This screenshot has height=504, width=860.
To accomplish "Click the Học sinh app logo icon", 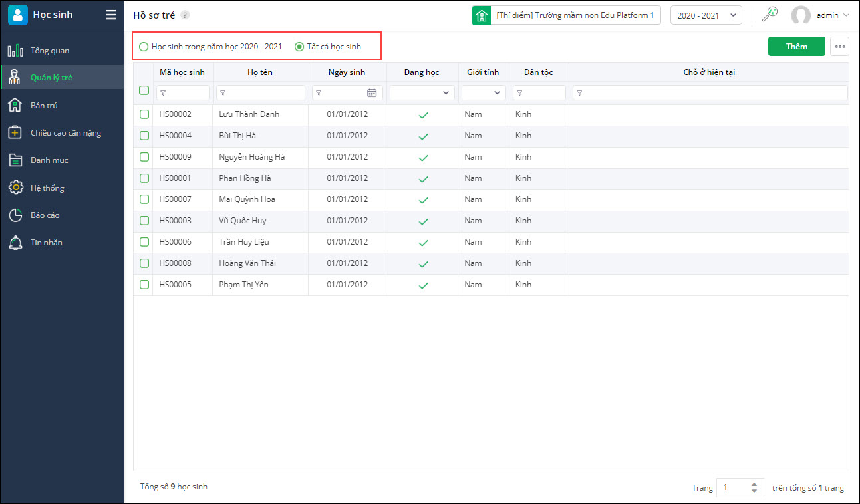I will [17, 15].
